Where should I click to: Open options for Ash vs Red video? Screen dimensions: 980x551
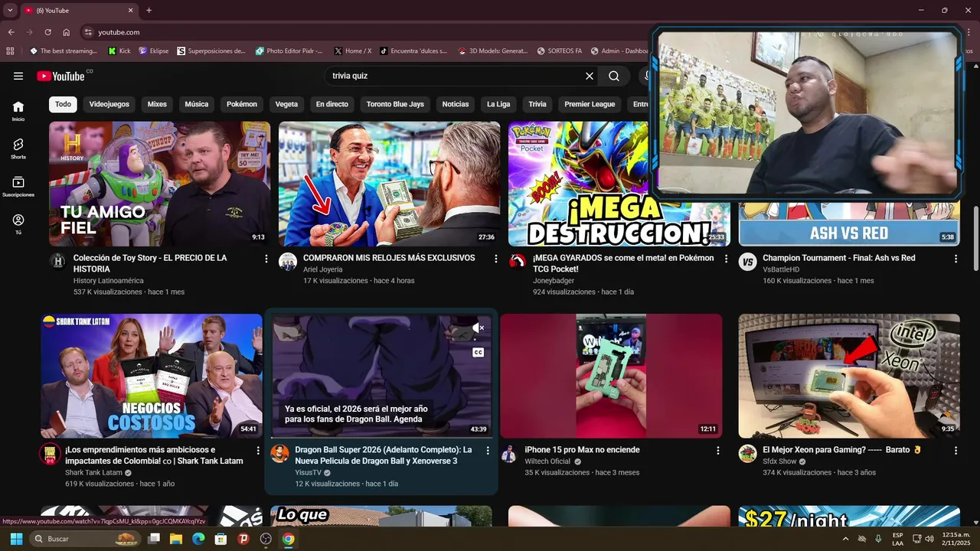pyautogui.click(x=955, y=259)
